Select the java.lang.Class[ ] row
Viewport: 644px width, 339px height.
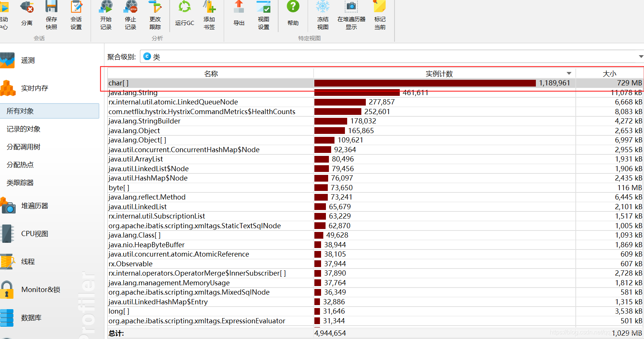tap(376, 235)
